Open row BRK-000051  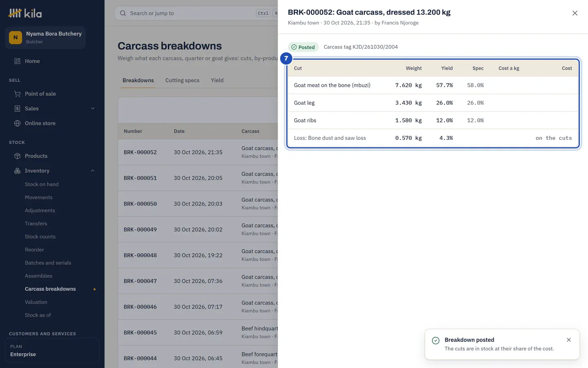(198, 178)
